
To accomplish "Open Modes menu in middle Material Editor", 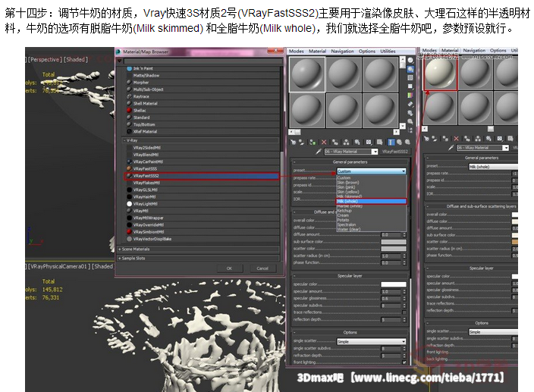I will click(x=297, y=51).
